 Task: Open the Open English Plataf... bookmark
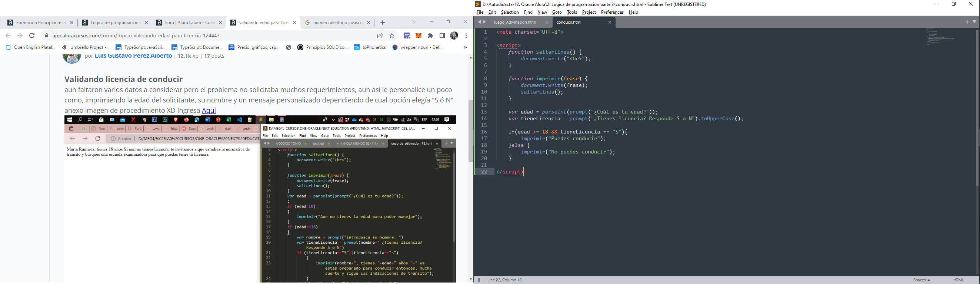point(31,47)
